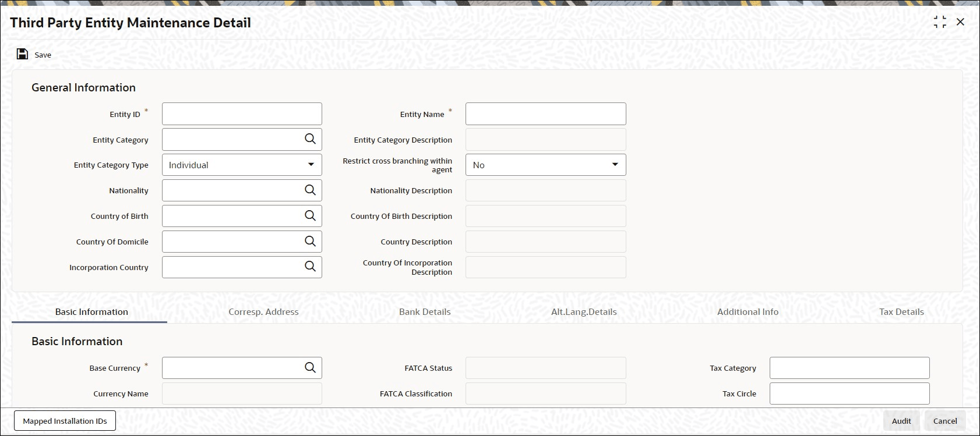980x436 pixels.
Task: Click the Country Description field
Action: (x=545, y=242)
